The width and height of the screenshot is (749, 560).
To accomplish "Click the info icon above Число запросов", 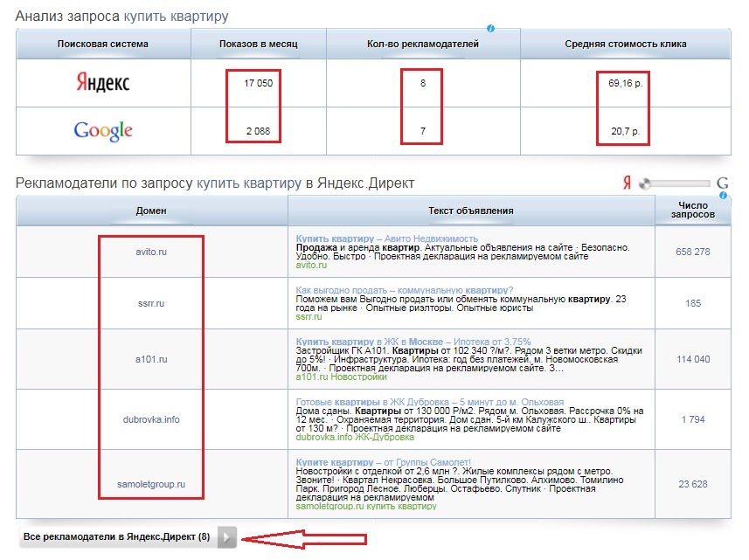I will click(x=723, y=196).
